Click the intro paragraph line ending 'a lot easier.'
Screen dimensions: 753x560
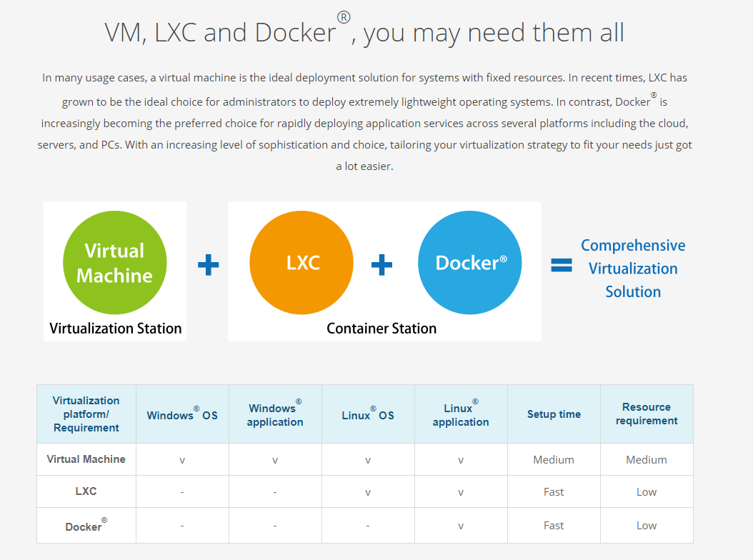pyautogui.click(x=364, y=166)
